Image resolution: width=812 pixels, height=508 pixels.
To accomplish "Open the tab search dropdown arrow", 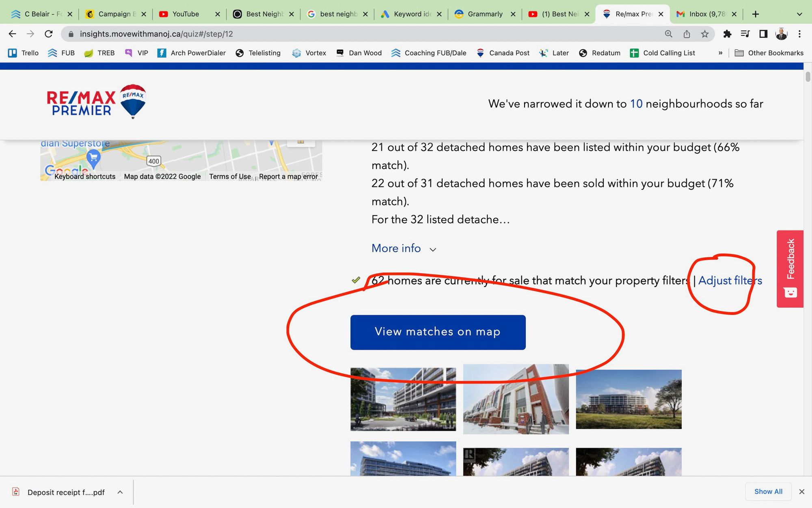I will point(799,14).
